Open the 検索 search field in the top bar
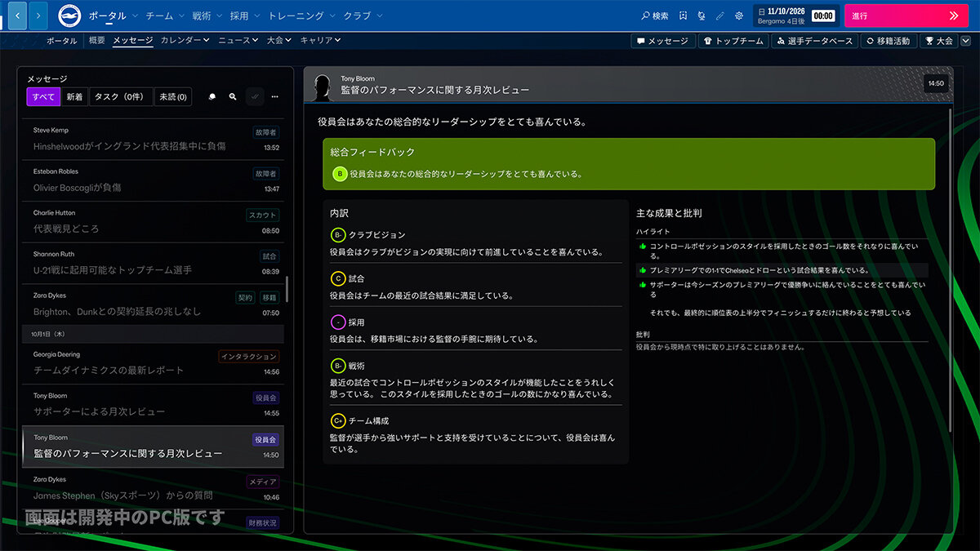This screenshot has width=980, height=551. click(x=655, y=16)
